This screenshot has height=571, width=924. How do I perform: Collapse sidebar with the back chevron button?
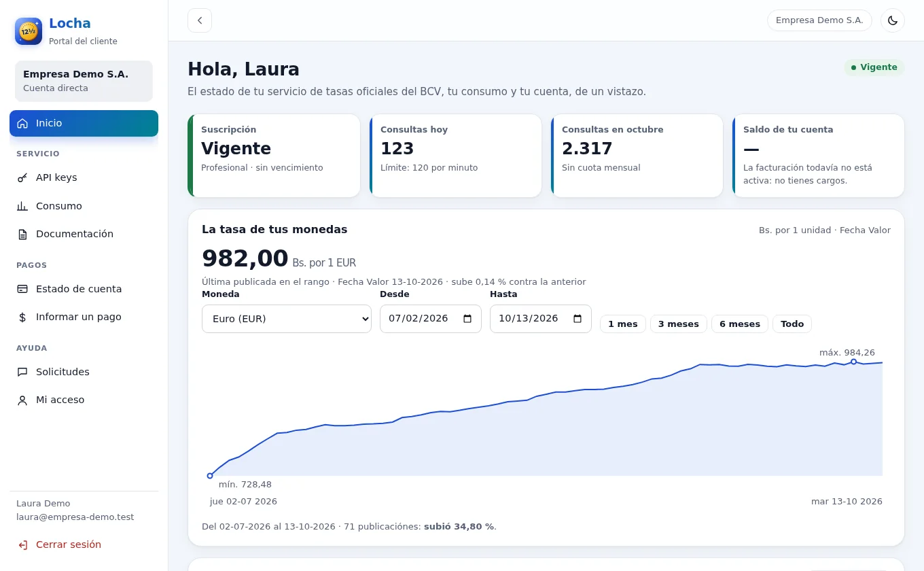[200, 20]
